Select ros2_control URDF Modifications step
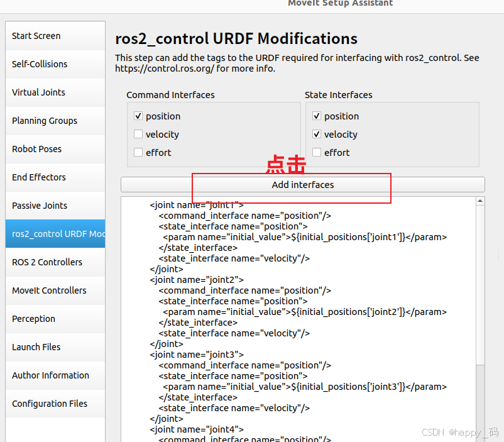This screenshot has height=442, width=504. click(x=55, y=234)
